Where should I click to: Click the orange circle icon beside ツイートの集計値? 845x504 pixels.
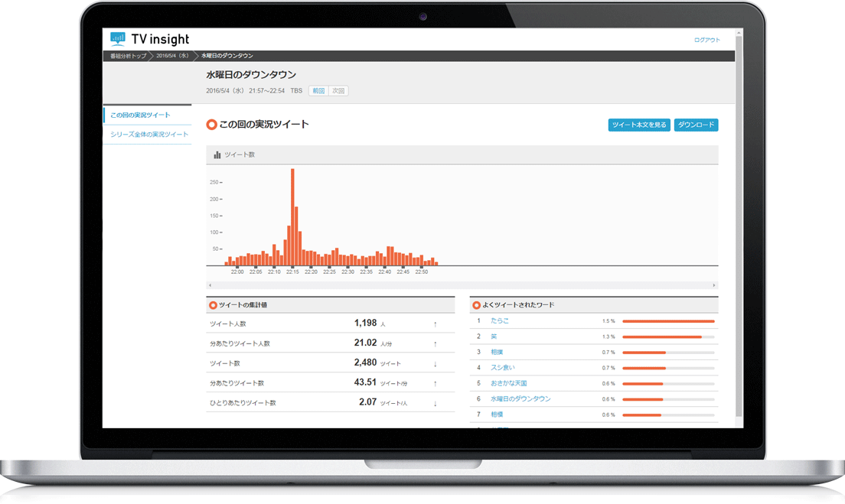coord(213,305)
